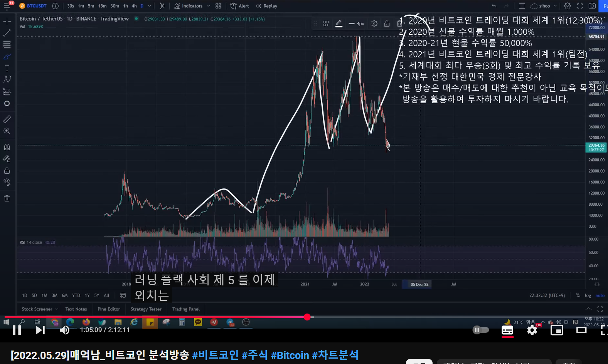Viewport: 608px width, 364px height.
Task: Toggle auto scale
Action: click(x=600, y=295)
